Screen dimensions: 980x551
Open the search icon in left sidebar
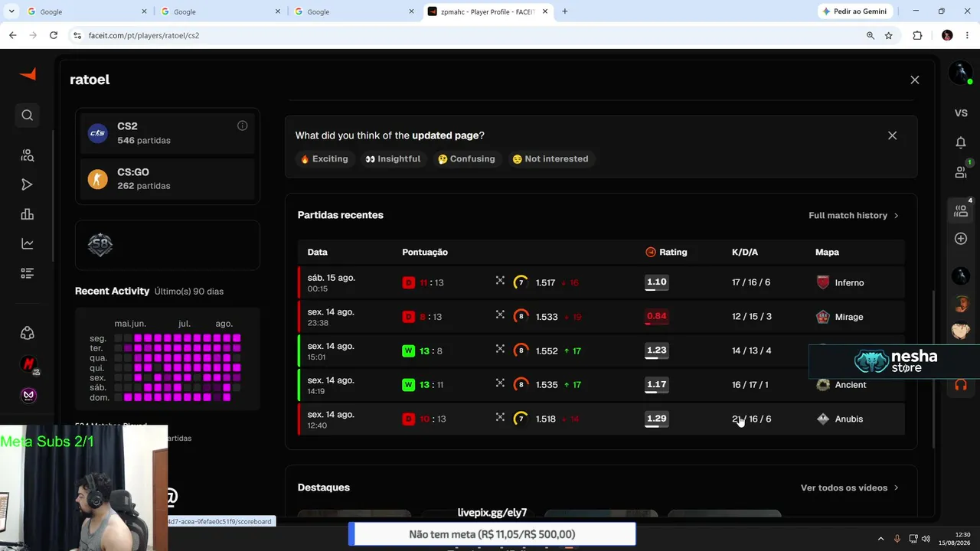(28, 115)
